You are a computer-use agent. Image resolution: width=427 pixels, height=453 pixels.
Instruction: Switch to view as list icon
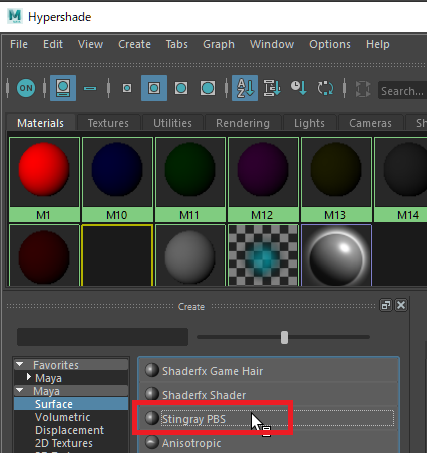point(90,88)
